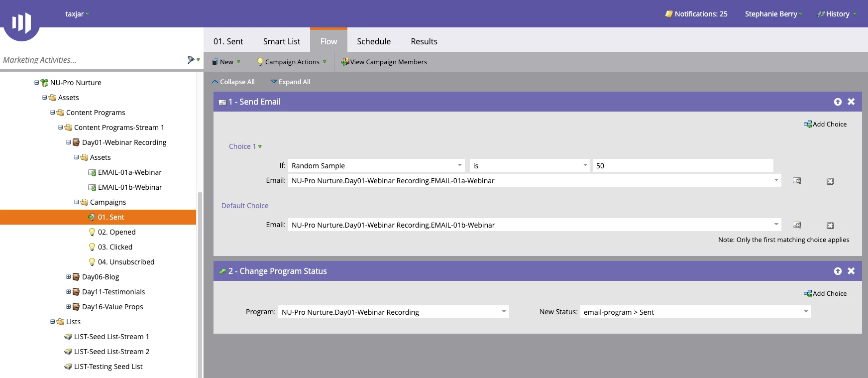Preview EMAIL-01b-Webinar email with magnifier icon
The image size is (868, 378).
797,225
